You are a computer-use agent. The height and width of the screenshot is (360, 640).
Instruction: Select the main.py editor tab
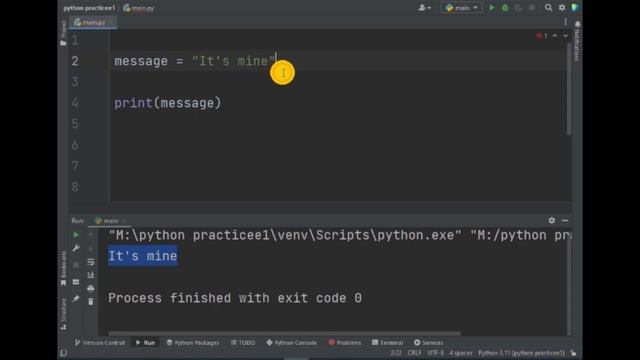tap(93, 22)
